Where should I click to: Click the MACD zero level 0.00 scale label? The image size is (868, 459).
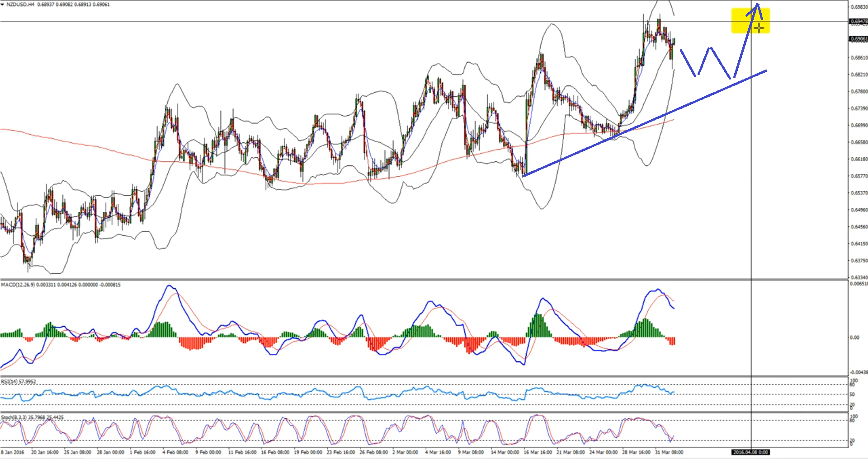[854, 337]
